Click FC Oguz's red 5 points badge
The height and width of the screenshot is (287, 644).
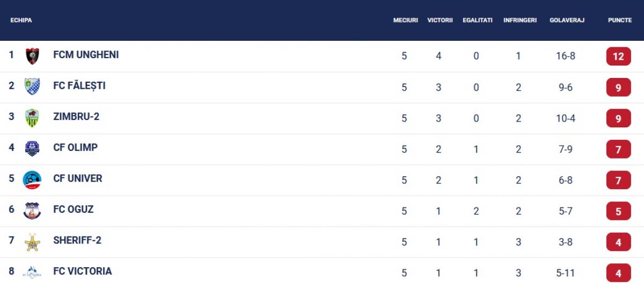618,211
